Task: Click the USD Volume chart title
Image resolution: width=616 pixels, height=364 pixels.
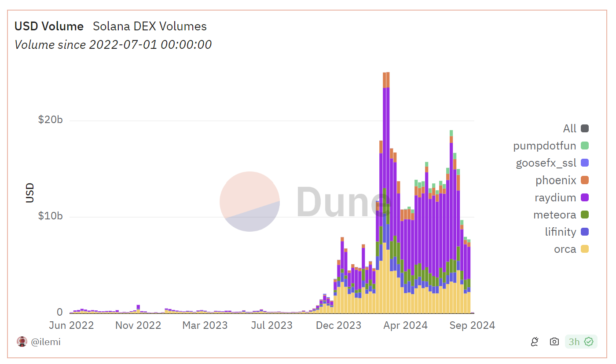Action: pos(49,26)
